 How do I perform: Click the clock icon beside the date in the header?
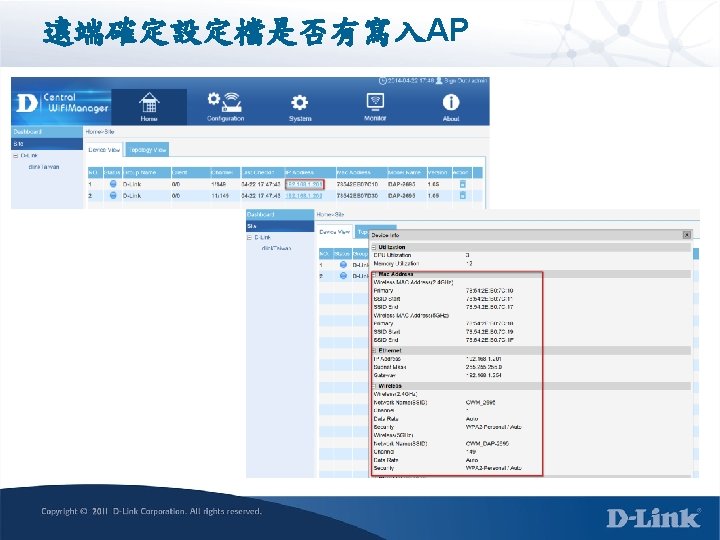coord(382,81)
